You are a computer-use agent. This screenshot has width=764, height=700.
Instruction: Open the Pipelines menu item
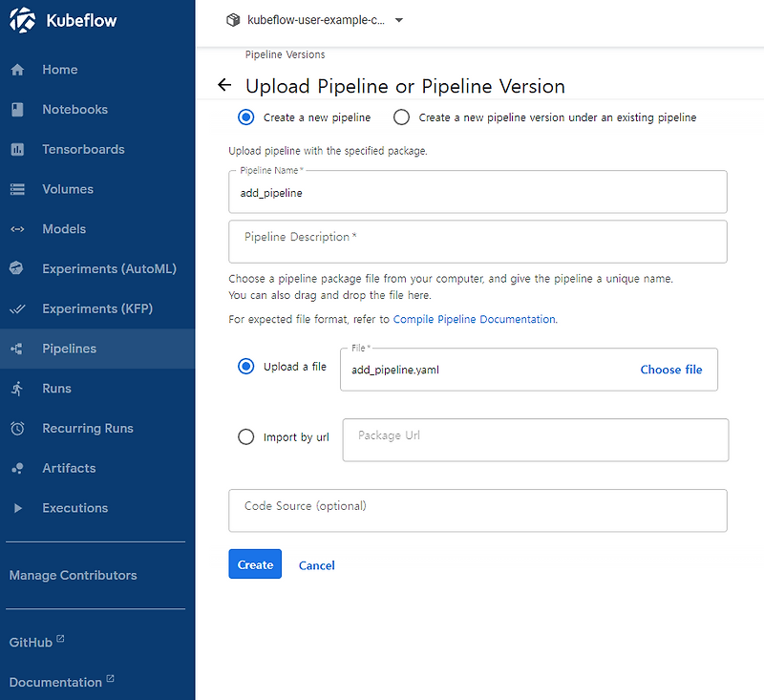[69, 349]
